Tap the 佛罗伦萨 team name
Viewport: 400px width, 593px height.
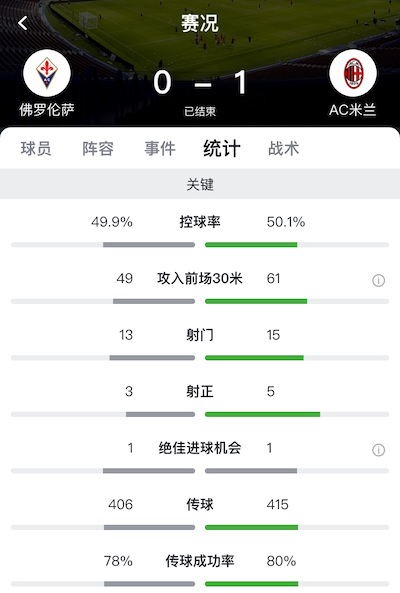coord(47,110)
